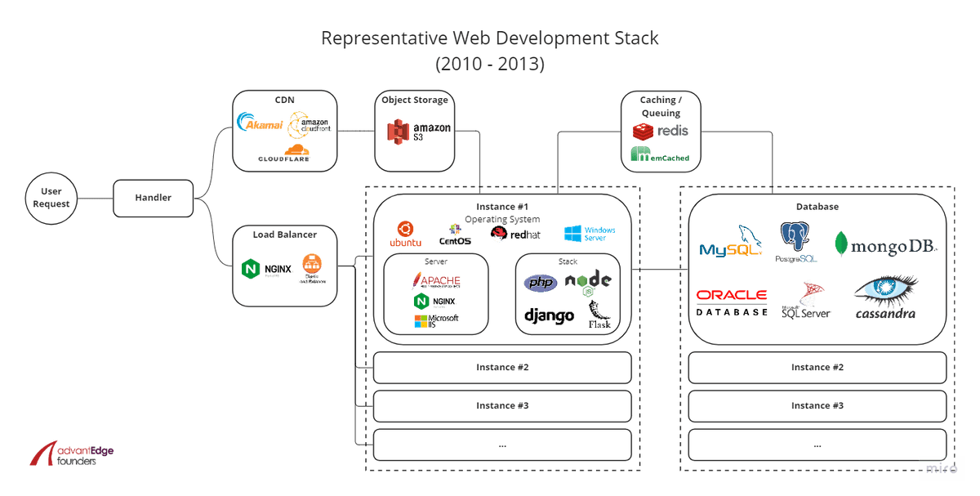Select the Amazon S3 logo
This screenshot has height=496, width=980.
419,133
